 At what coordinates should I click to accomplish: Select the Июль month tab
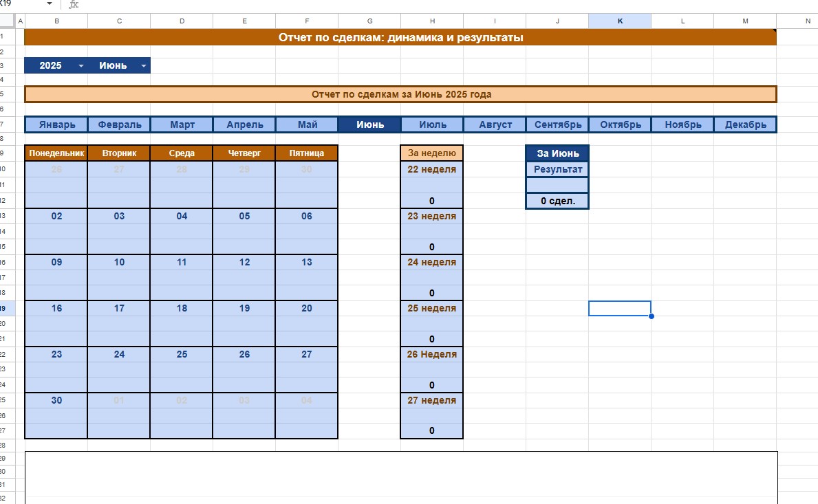[x=432, y=124]
